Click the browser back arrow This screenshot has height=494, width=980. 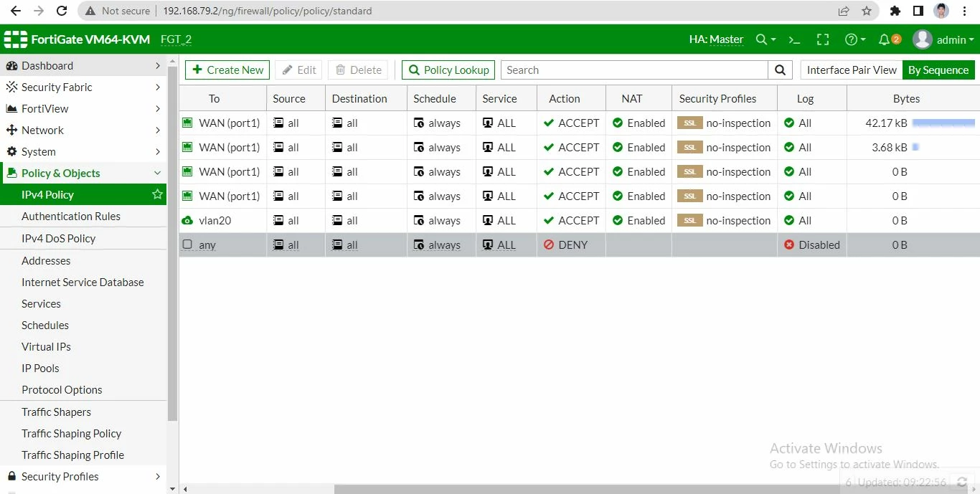[16, 11]
